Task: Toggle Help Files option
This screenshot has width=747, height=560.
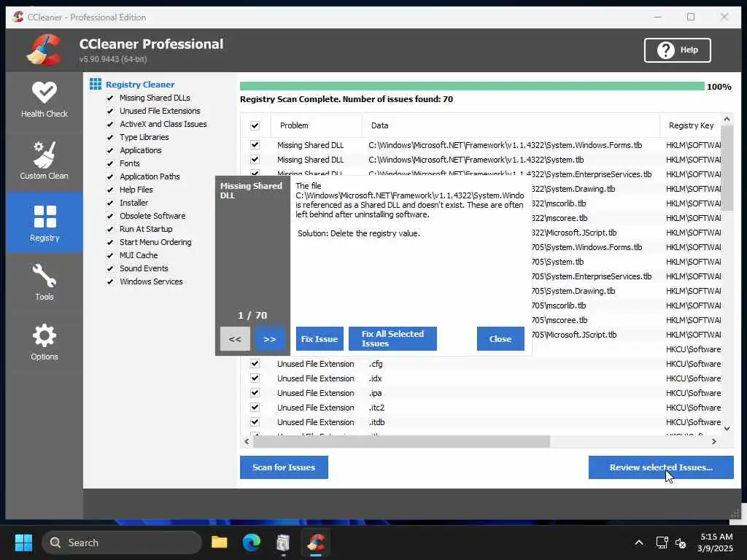Action: [110, 190]
